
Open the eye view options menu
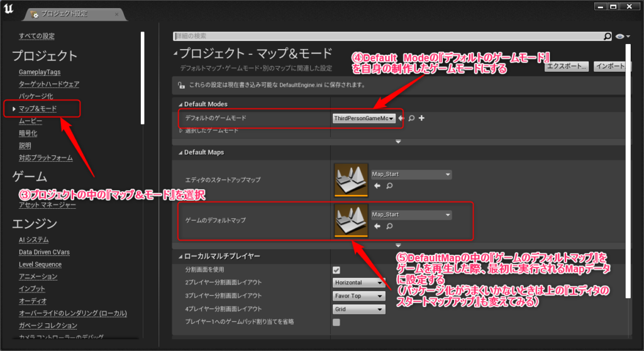point(623,37)
